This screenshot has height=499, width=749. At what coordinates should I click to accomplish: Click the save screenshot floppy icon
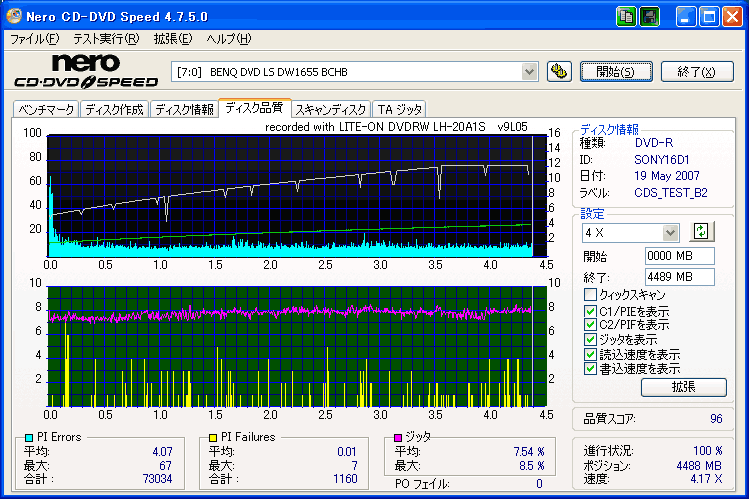(650, 17)
